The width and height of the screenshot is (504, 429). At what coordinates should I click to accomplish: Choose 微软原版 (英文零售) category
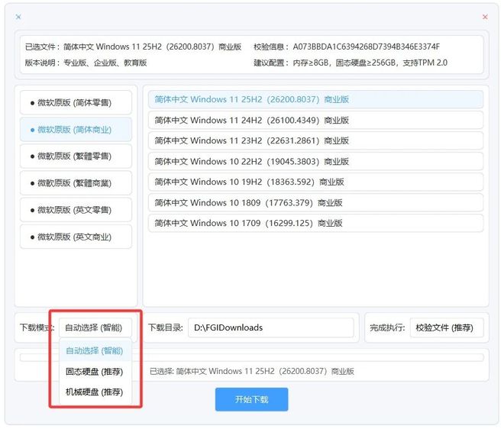76,210
